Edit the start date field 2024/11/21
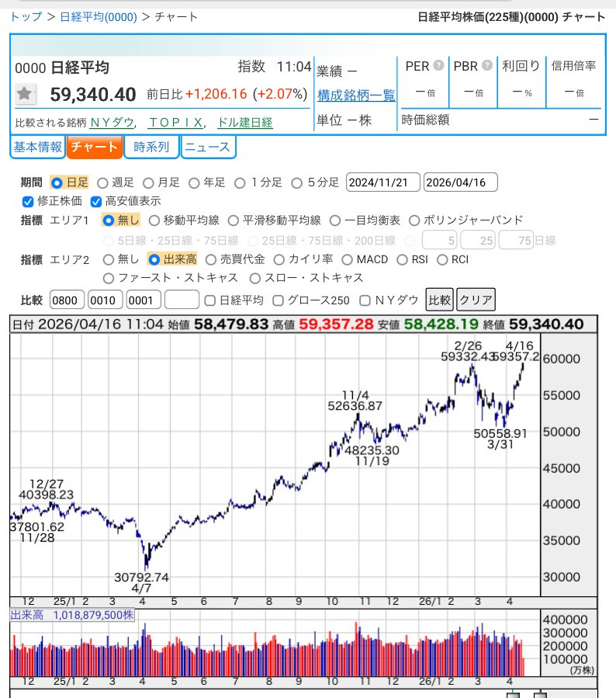616x698 pixels. (x=383, y=182)
